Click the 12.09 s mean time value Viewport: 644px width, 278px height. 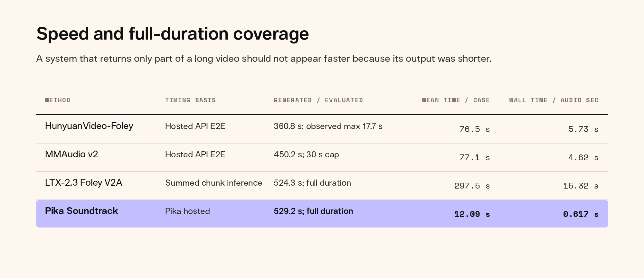click(472, 214)
